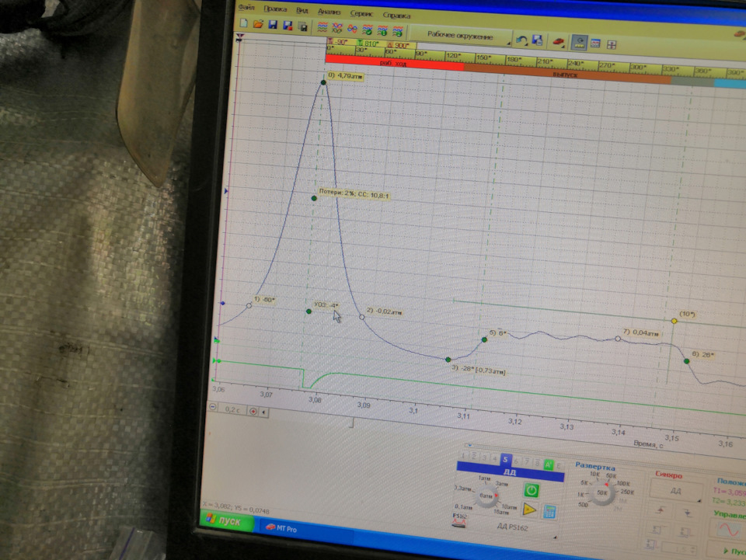Click the Развертка sweep rotary knob
Screen dimensions: 746x560
click(x=601, y=493)
